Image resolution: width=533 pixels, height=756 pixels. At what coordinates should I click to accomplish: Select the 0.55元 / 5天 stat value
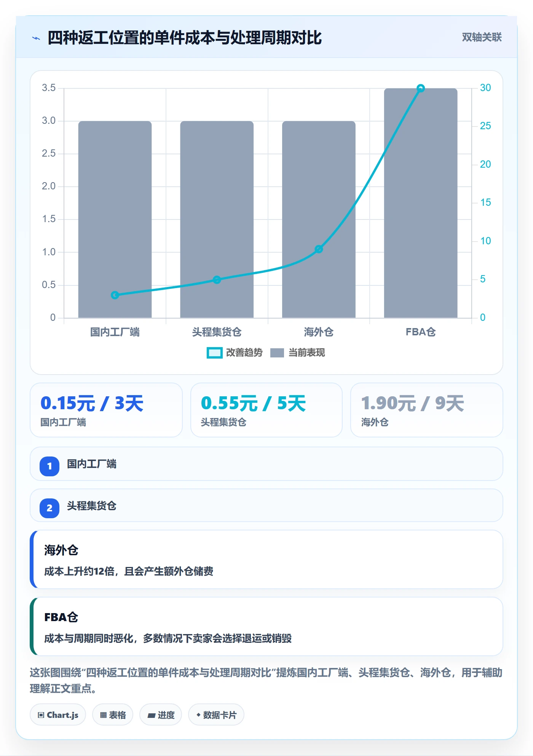point(253,403)
